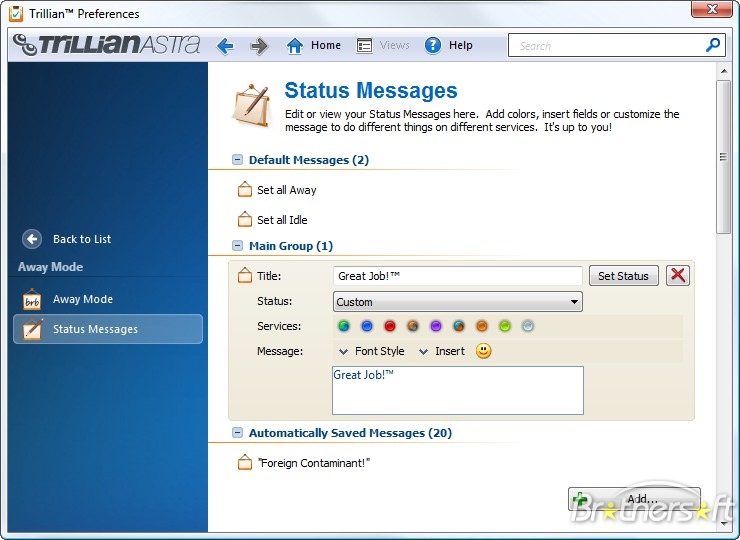Image resolution: width=740 pixels, height=540 pixels.
Task: Toggle the purple service orb
Action: point(436,326)
